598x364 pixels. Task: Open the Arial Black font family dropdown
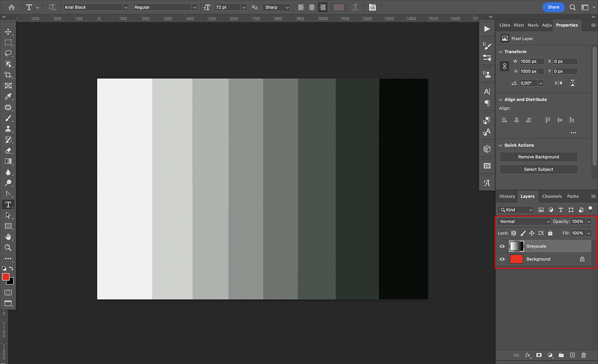126,7
